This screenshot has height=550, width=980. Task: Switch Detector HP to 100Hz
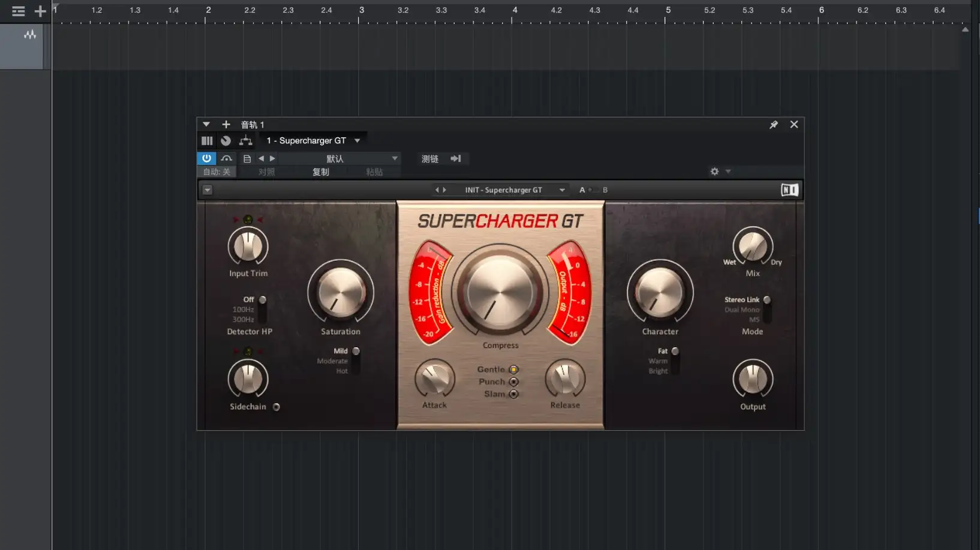tap(262, 309)
